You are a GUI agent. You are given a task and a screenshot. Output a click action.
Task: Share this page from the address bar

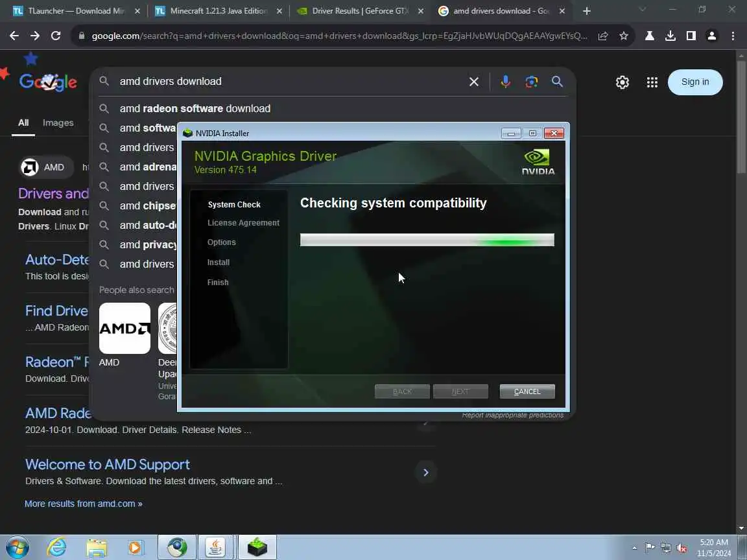(x=603, y=36)
